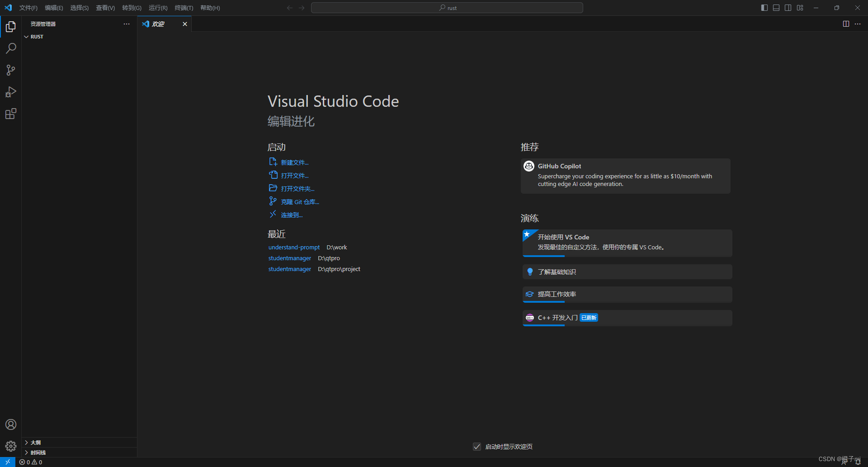Open the Explorer view in activity bar
Image resolution: width=868 pixels, height=467 pixels.
(11, 27)
